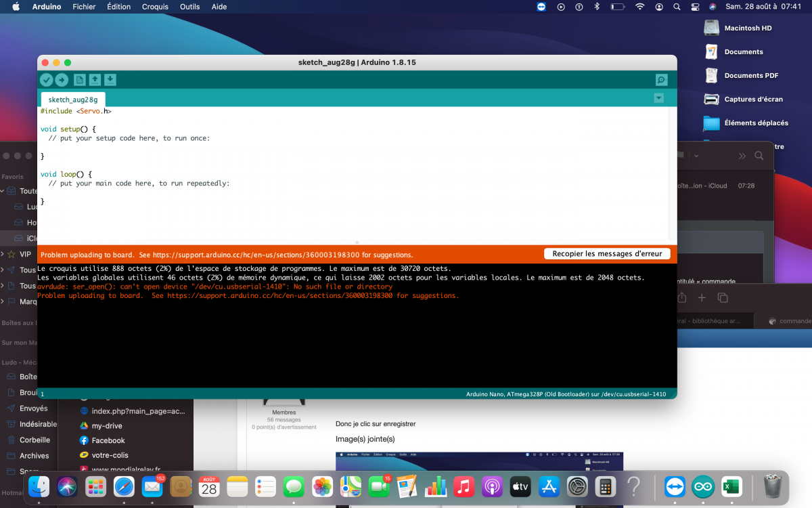Click the my-drive bookmark in Safari list

tap(107, 425)
